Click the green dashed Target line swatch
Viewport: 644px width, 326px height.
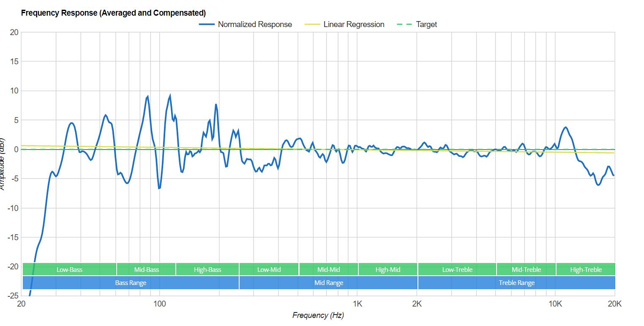click(405, 25)
